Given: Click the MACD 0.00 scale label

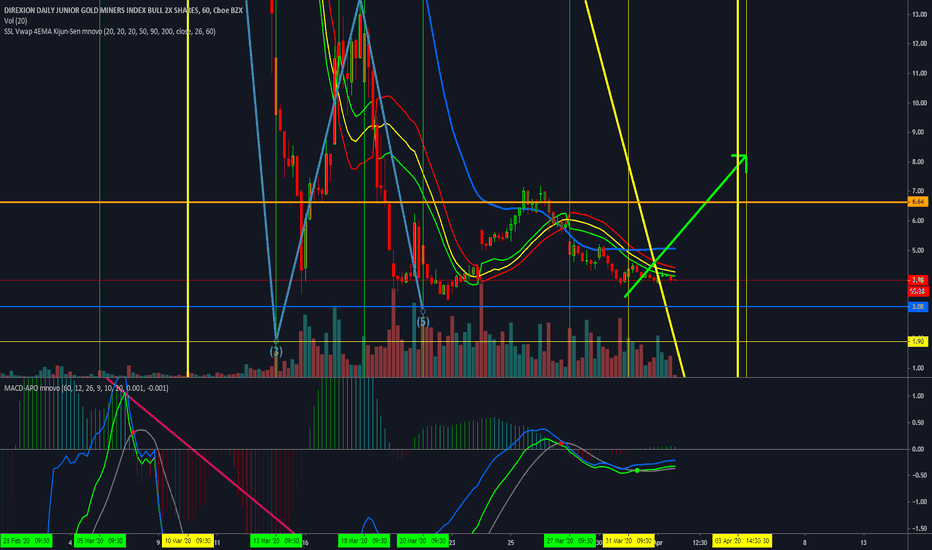Looking at the screenshot, I should (918, 450).
